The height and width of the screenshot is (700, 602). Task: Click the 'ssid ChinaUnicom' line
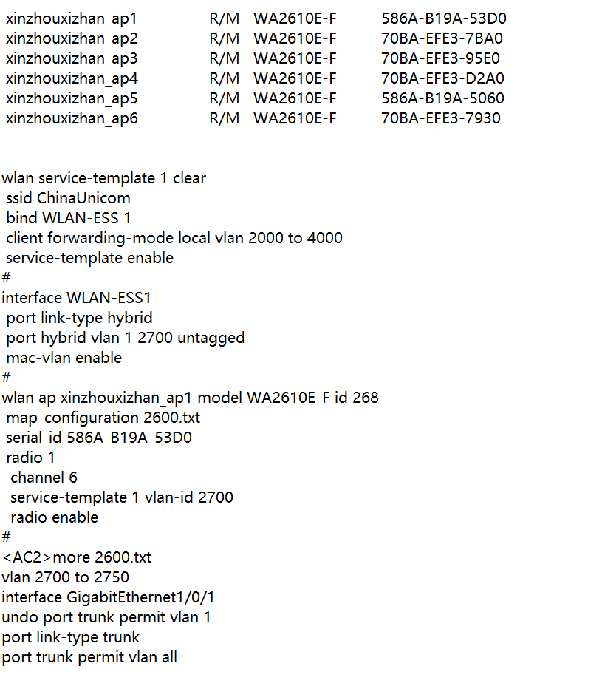click(x=68, y=198)
